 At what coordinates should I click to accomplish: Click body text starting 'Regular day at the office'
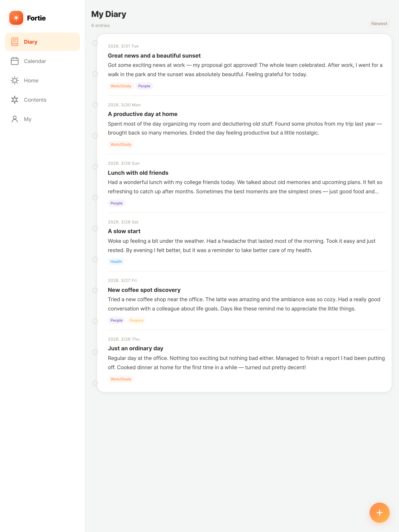(246, 363)
